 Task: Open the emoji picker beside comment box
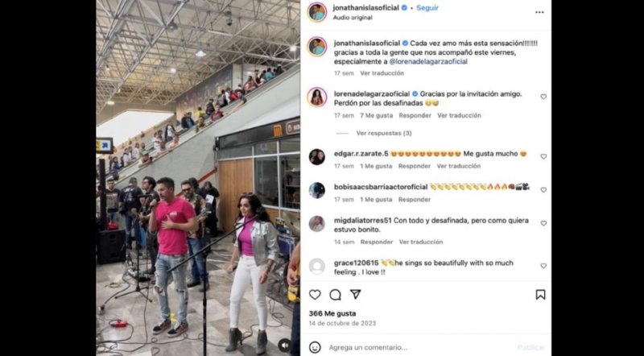[315, 347]
